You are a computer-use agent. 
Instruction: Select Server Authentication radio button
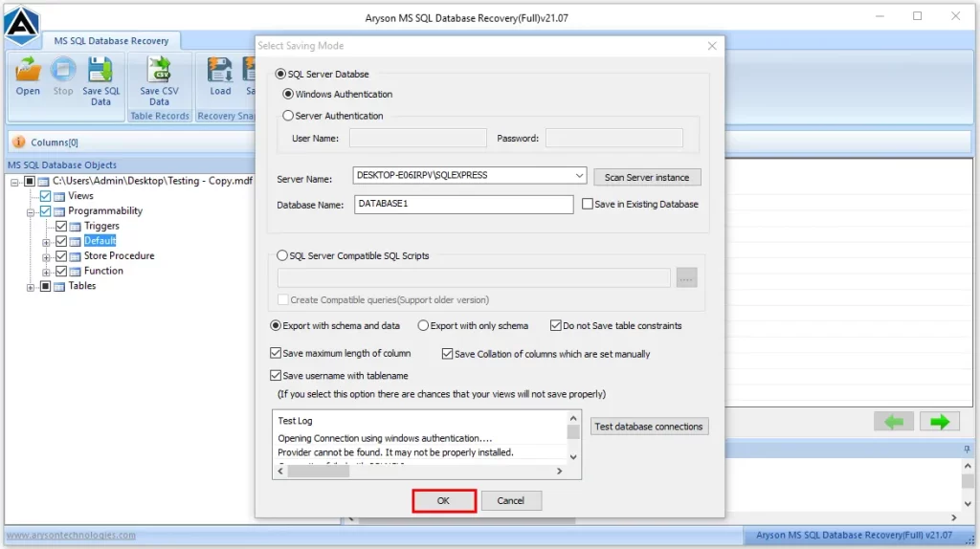pos(288,116)
